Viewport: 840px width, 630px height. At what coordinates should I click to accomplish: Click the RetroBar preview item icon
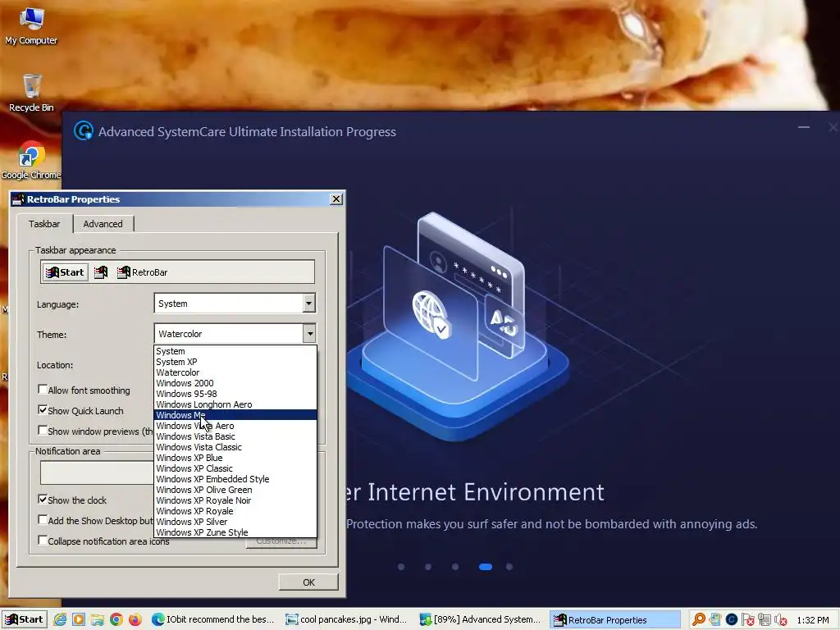(x=125, y=272)
